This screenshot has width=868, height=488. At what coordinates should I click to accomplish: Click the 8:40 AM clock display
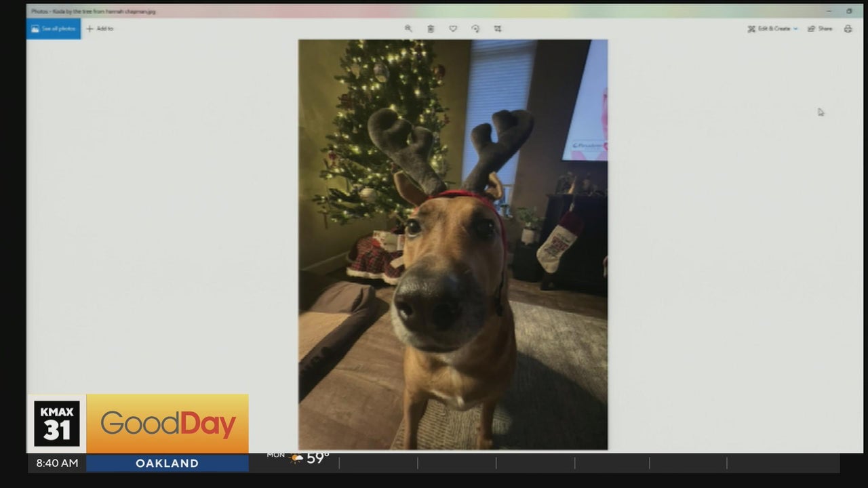point(56,464)
